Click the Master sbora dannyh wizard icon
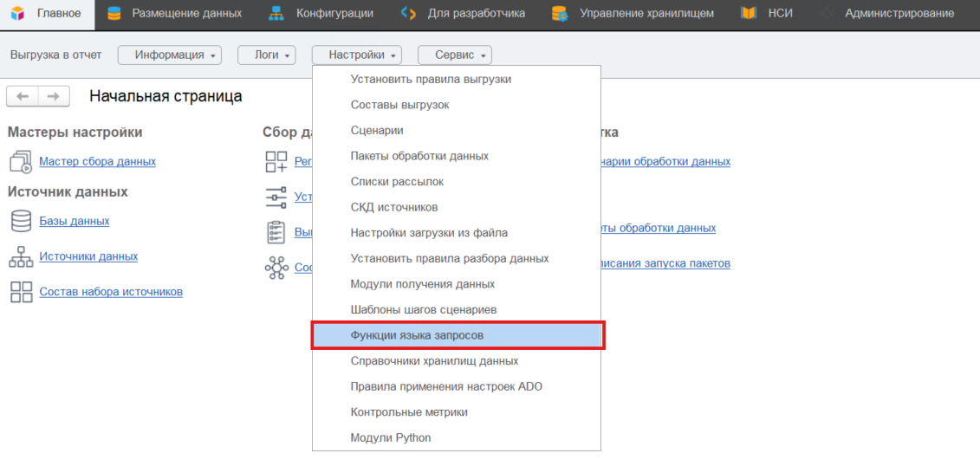 point(20,161)
